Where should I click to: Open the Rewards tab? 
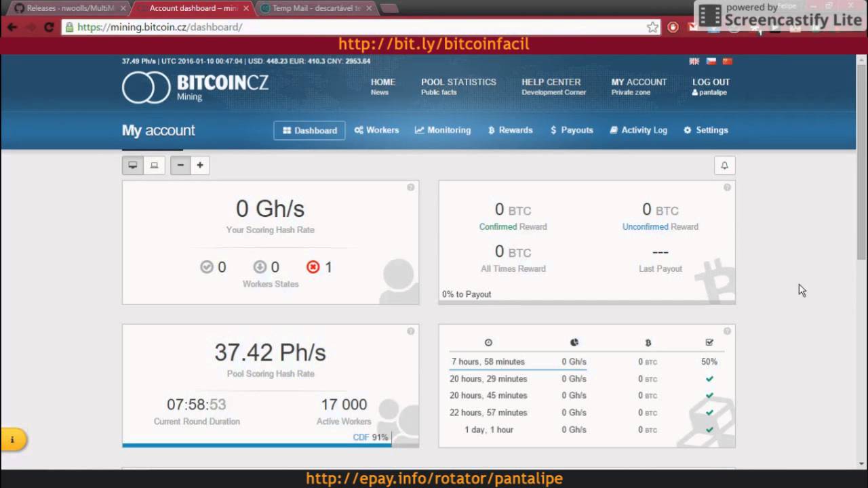(511, 130)
